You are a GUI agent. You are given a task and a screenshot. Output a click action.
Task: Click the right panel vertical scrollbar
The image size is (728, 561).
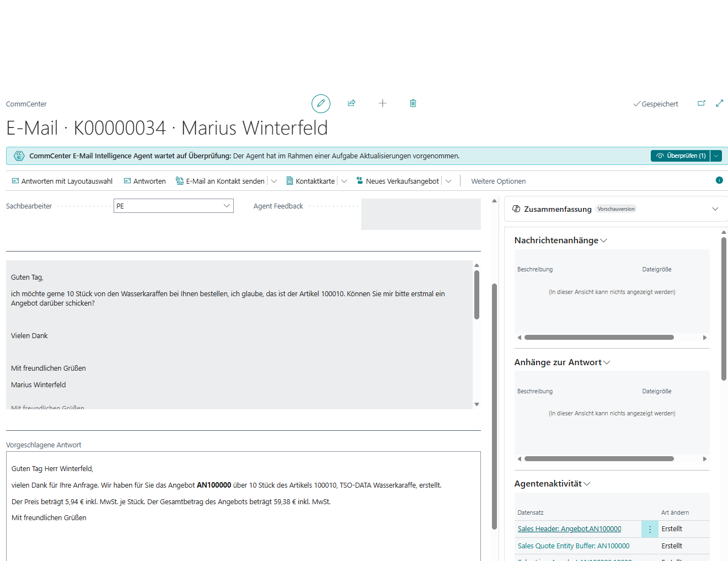click(724, 309)
